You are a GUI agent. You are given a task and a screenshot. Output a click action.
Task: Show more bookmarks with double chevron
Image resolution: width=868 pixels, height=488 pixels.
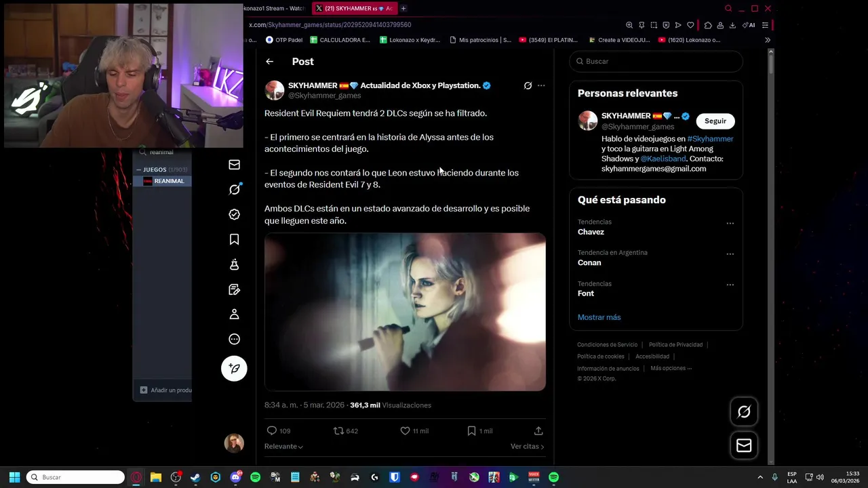[768, 40]
